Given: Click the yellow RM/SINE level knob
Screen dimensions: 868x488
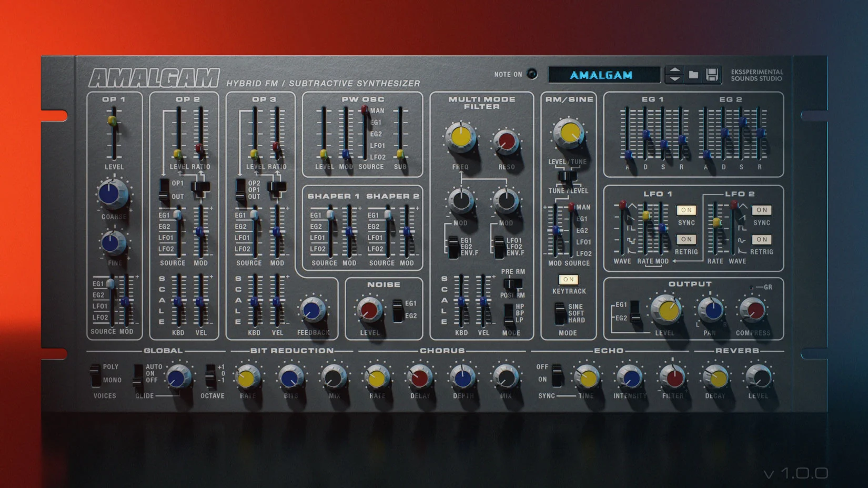Looking at the screenshot, I should [569, 134].
